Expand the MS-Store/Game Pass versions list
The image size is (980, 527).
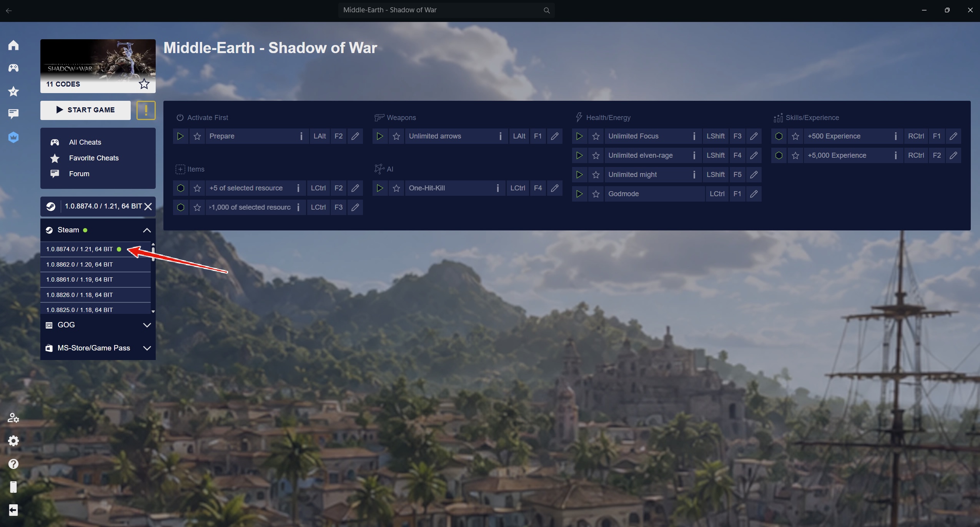coord(147,348)
